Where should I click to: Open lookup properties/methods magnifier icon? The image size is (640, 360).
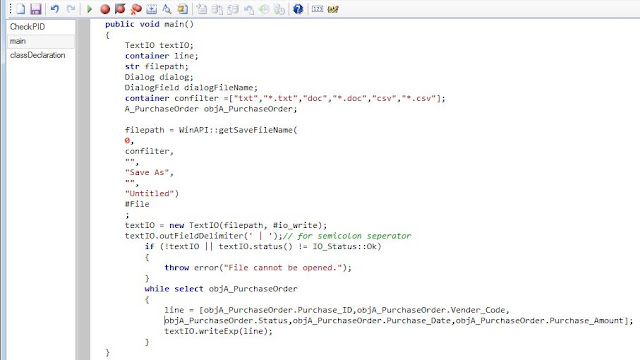(167, 9)
